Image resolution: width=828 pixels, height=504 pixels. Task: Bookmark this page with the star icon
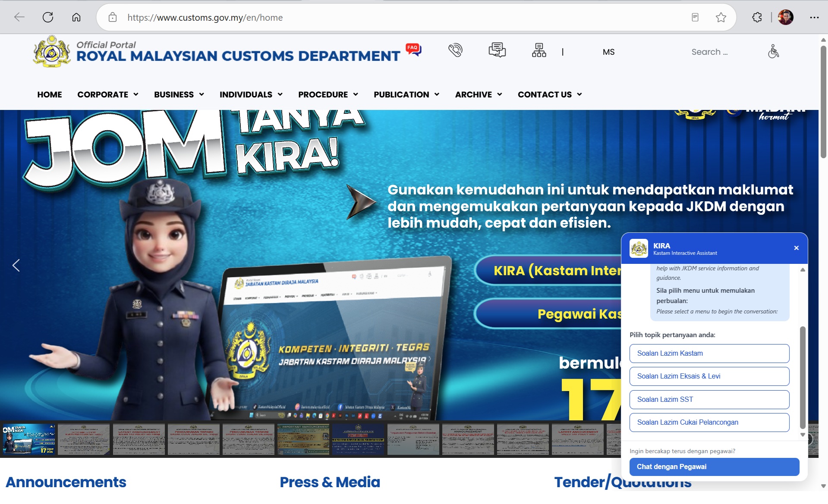pos(721,17)
